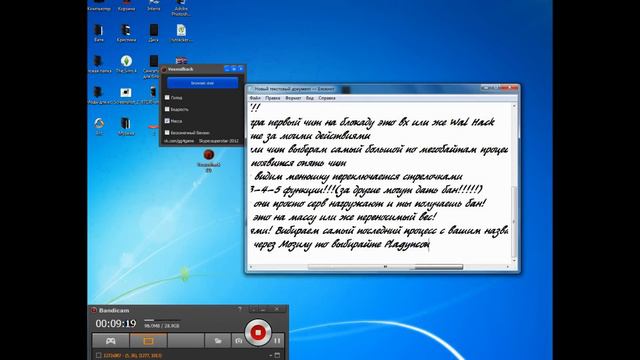Click Bandicam timer 00:09:19
The width and height of the screenshot is (640, 360).
[x=116, y=324]
